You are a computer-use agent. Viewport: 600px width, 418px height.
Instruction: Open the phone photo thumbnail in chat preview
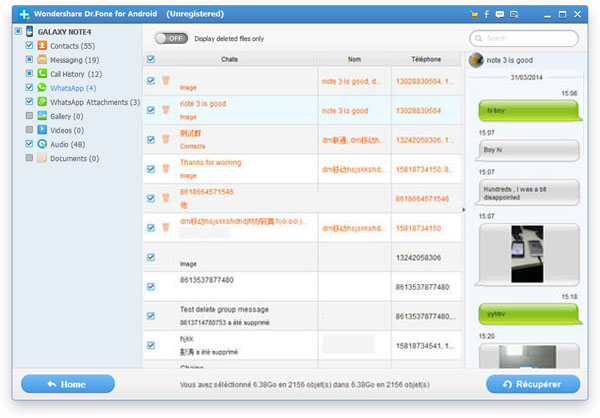[527, 254]
